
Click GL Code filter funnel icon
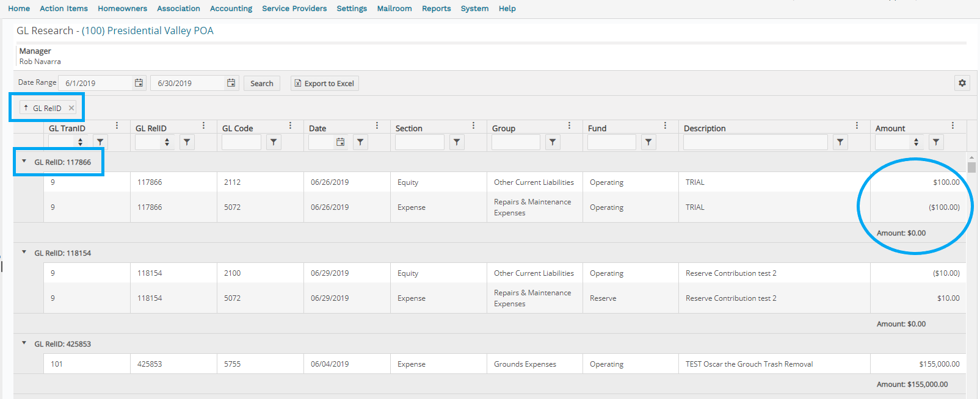(x=274, y=142)
